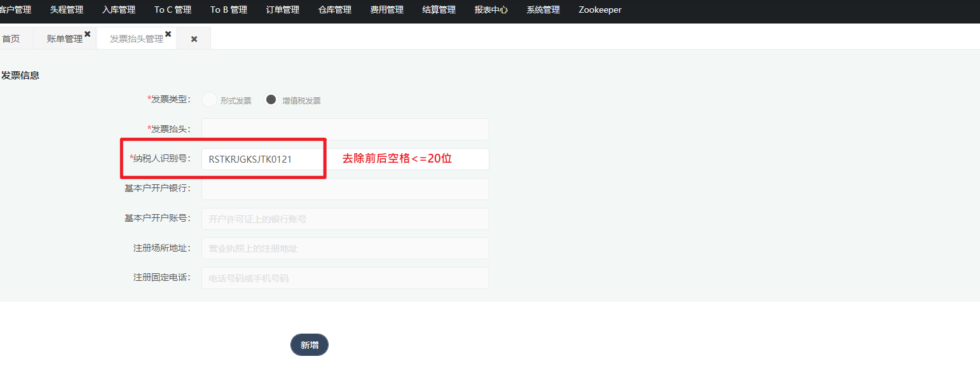Click the 发票类型 label
This screenshot has width=980, height=380.
[x=169, y=100]
